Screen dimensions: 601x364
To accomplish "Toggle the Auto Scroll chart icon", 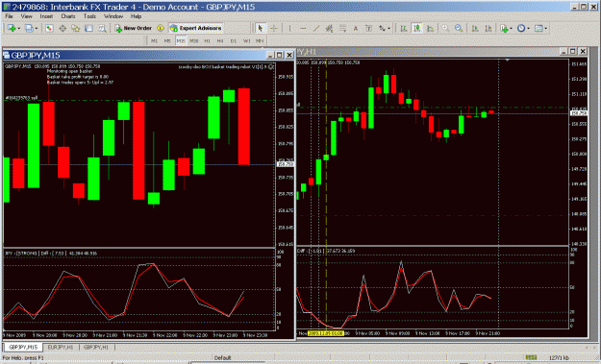I will (x=475, y=28).
